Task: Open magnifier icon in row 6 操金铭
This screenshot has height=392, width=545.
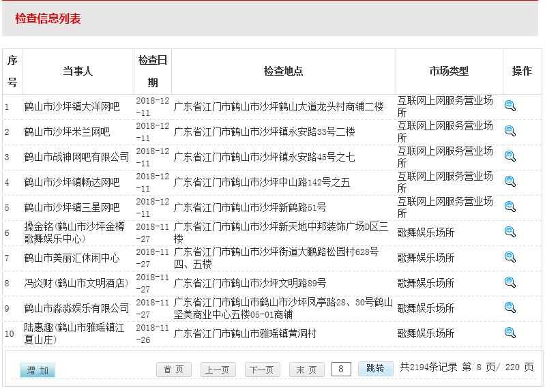Action: coord(510,232)
